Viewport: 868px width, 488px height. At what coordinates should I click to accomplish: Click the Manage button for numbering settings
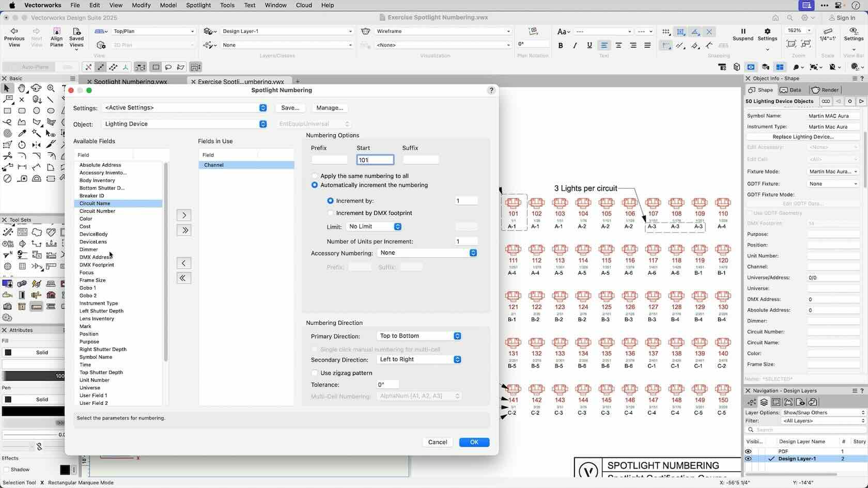click(x=330, y=108)
